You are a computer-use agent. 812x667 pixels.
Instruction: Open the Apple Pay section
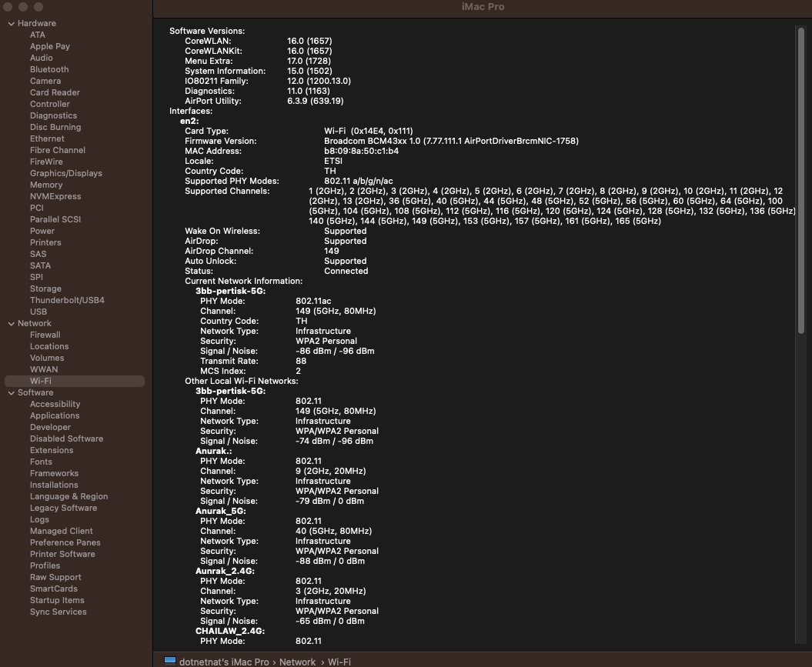50,46
